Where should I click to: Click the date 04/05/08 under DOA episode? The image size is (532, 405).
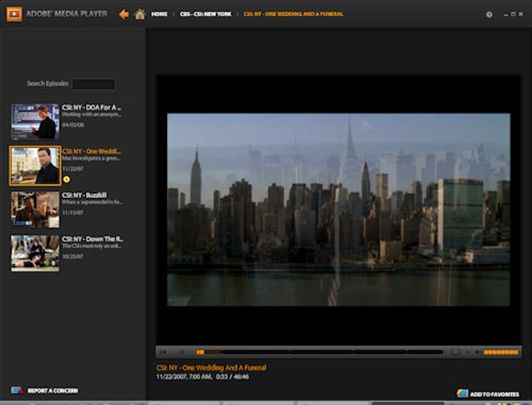click(73, 125)
